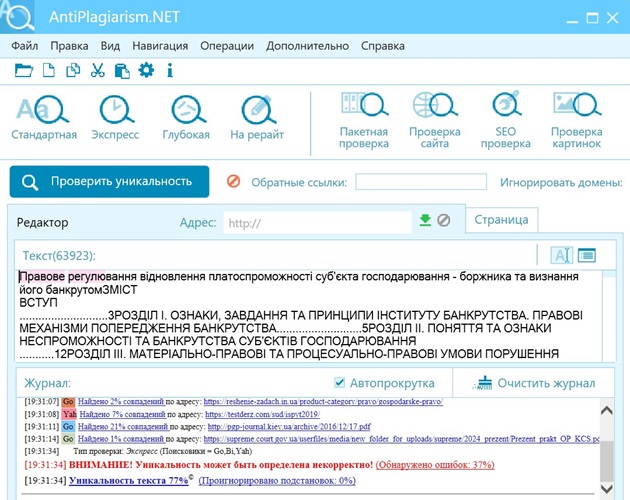
Task: Paste using the clipboard toolbar icon
Action: (x=122, y=71)
